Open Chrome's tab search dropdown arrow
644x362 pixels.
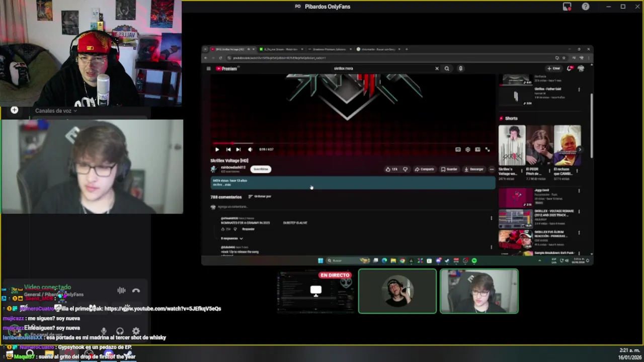(x=205, y=49)
